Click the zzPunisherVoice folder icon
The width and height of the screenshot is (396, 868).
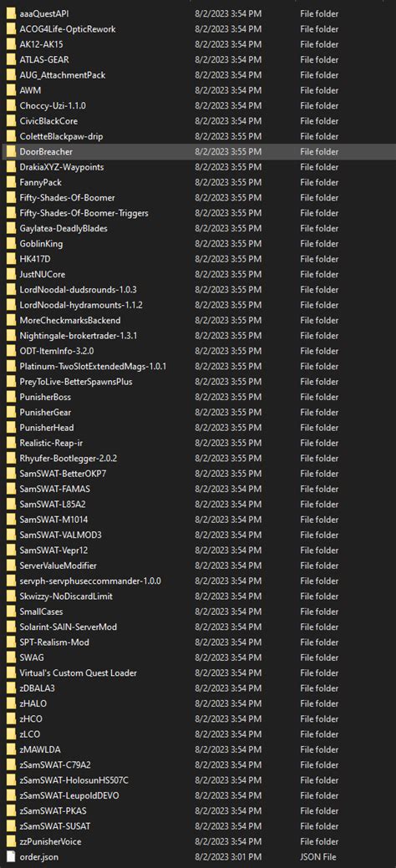tap(11, 841)
